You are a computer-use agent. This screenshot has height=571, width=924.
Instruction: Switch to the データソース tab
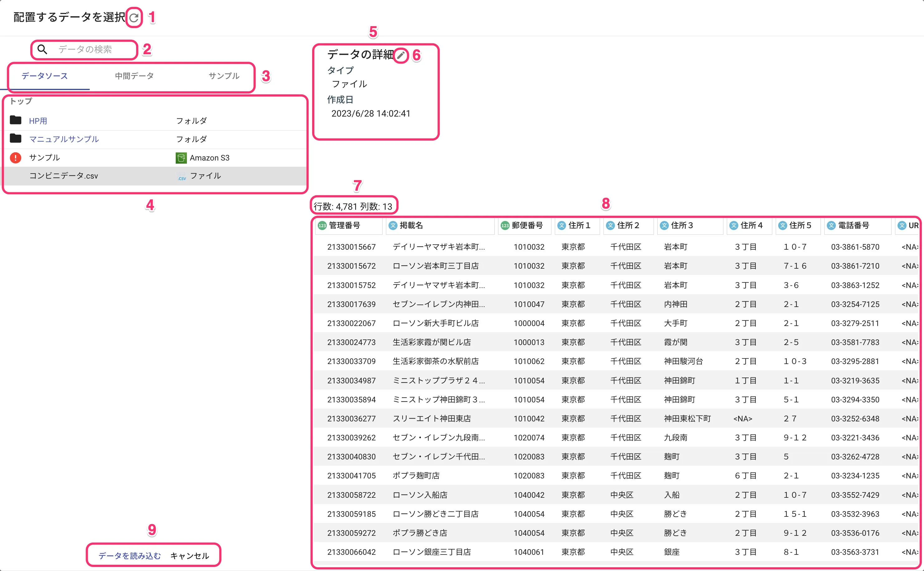click(45, 76)
